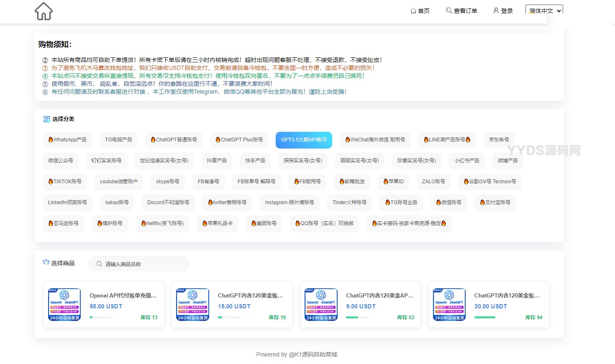615x364 pixels.
Task: Open youtube油管账户 category
Action: click(x=119, y=182)
